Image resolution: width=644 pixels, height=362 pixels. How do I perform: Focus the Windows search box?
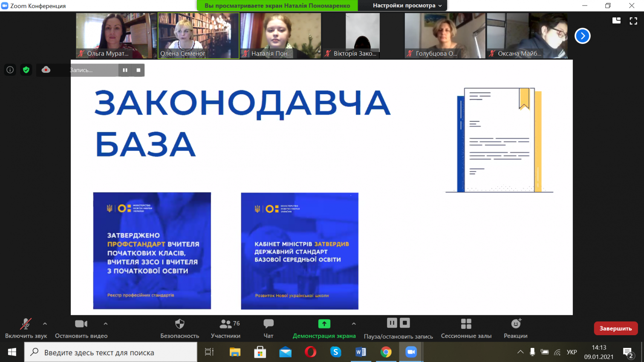coord(111,352)
